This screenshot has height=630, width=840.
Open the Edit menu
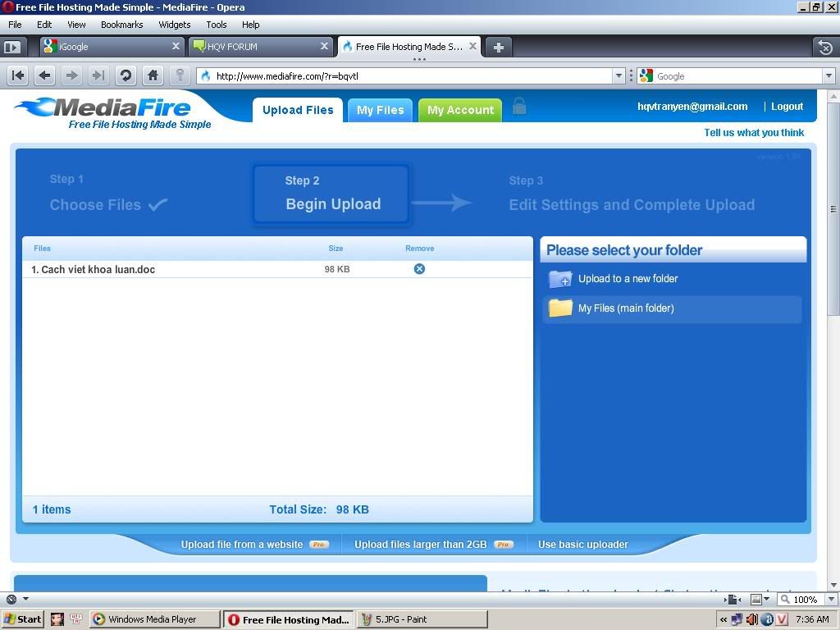point(44,25)
